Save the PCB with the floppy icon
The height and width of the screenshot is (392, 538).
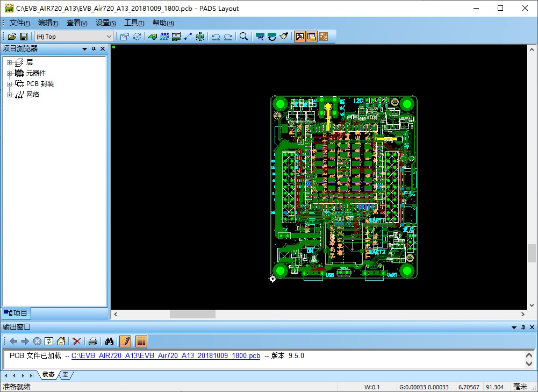(24, 37)
